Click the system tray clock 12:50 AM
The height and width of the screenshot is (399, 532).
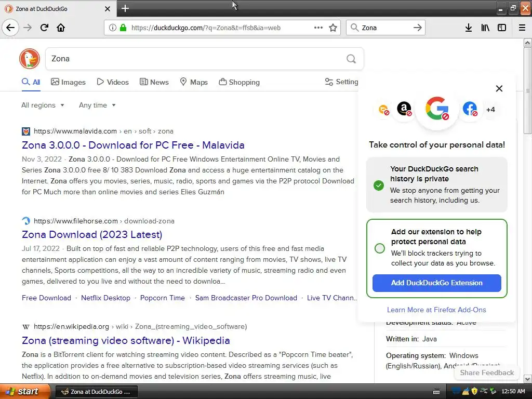coord(513,392)
